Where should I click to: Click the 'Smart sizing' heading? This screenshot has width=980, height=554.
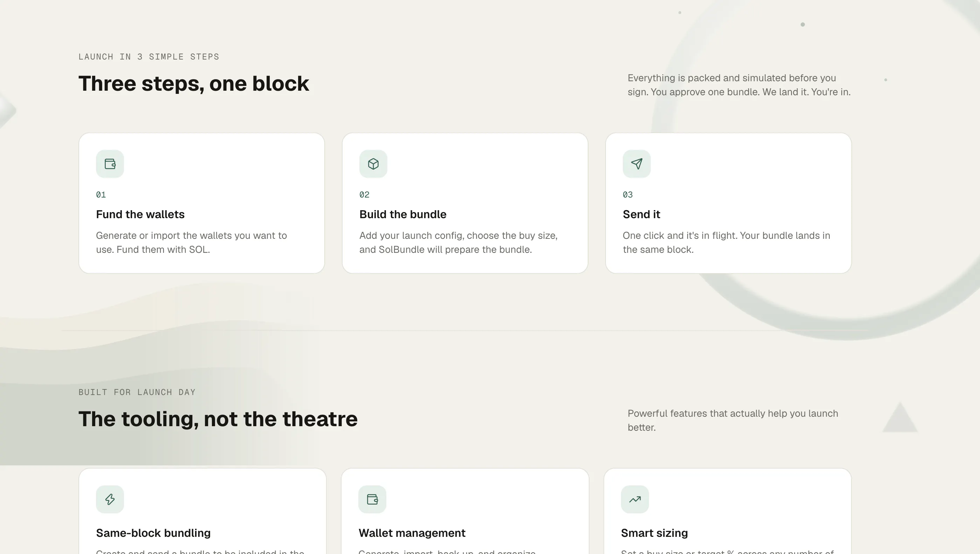pyautogui.click(x=654, y=533)
